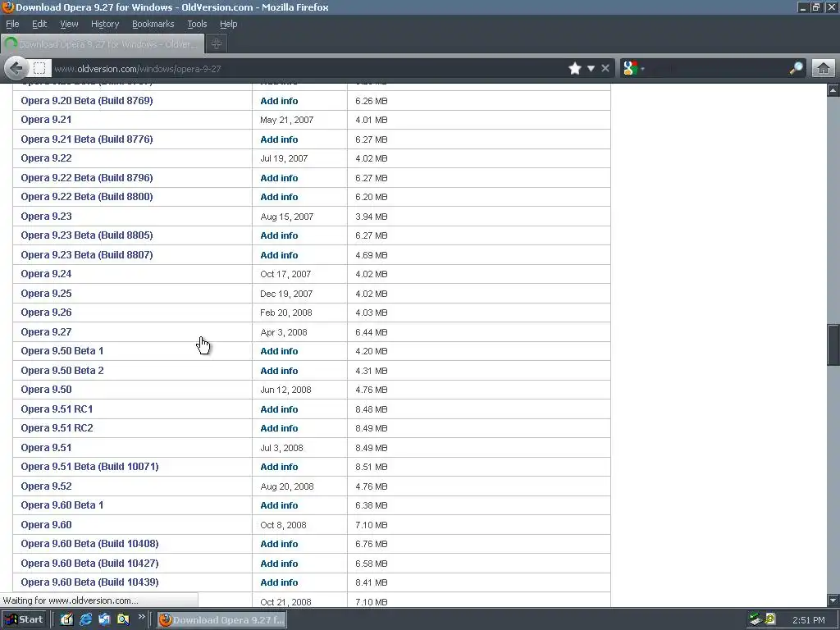Open the Bookmarks menu
Image resolution: width=840 pixels, height=630 pixels.
click(153, 24)
